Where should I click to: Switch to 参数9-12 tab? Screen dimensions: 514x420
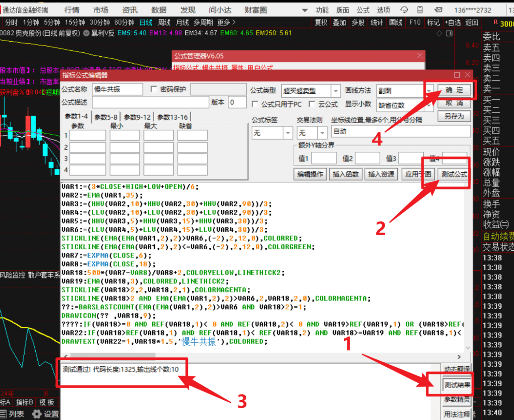click(137, 117)
